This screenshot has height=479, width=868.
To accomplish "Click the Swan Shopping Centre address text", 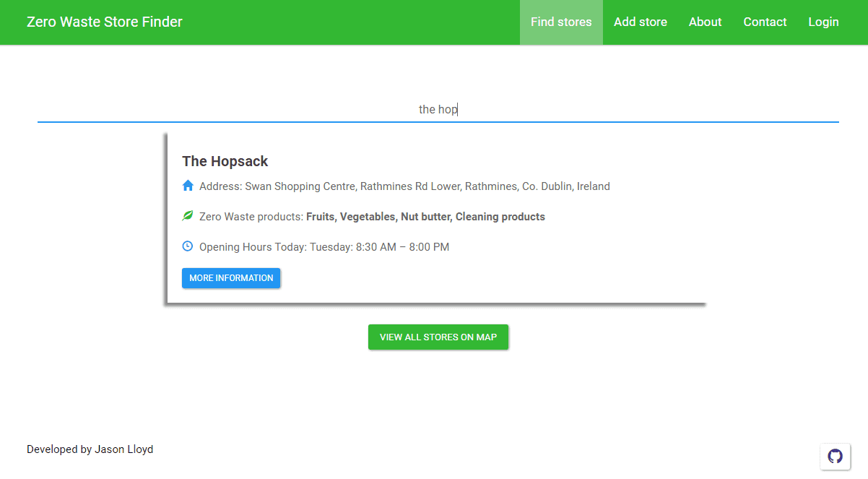I will (404, 186).
